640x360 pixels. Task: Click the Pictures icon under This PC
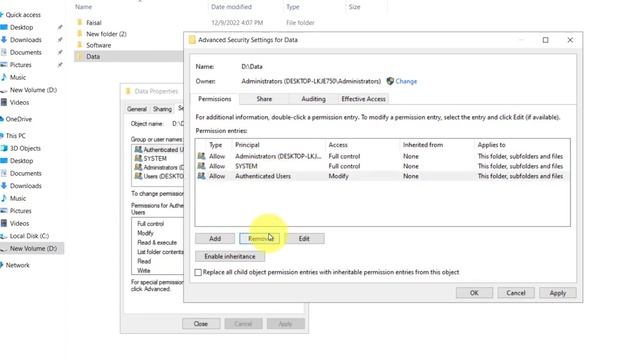4,211
